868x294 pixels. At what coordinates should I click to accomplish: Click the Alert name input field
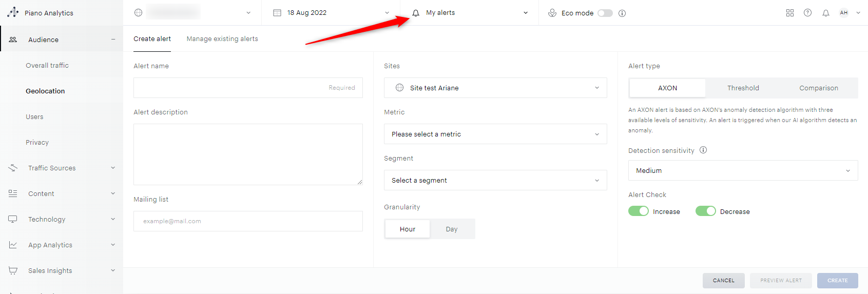pos(248,88)
